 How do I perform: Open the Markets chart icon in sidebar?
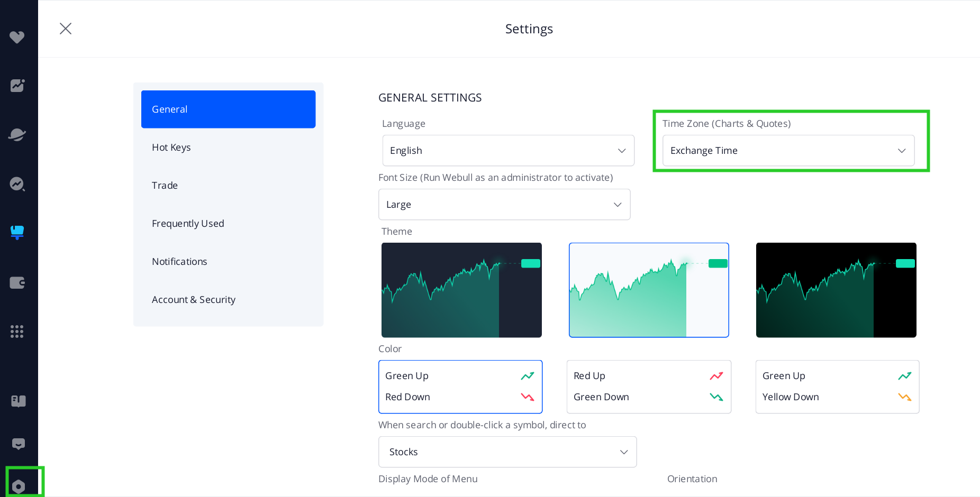pyautogui.click(x=17, y=86)
